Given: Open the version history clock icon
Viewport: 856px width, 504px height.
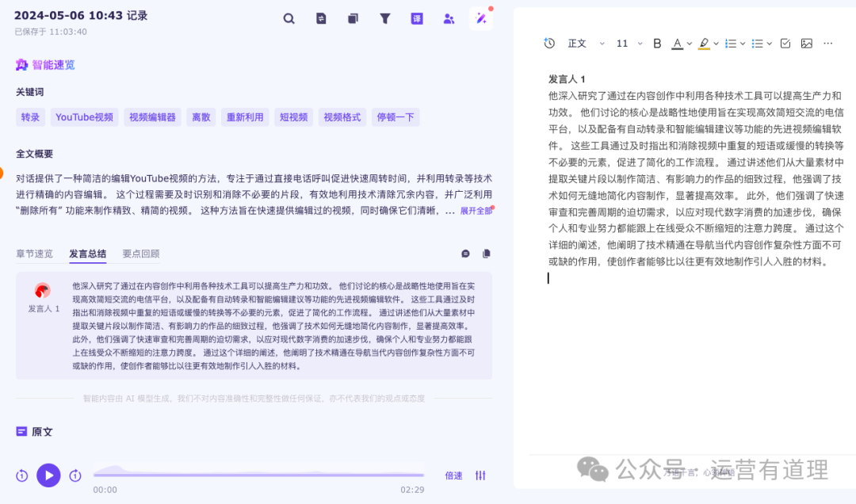Looking at the screenshot, I should [549, 43].
